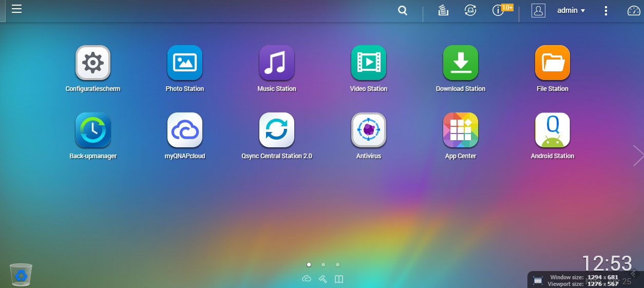Open the myQNAPcloud icon
This screenshot has height=288, width=644.
click(185, 130)
